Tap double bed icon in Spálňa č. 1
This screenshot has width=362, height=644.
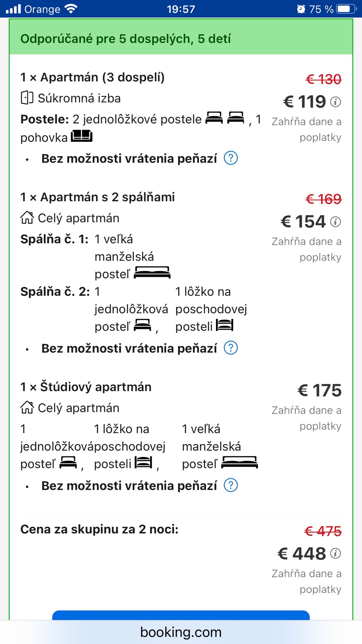coord(152,273)
